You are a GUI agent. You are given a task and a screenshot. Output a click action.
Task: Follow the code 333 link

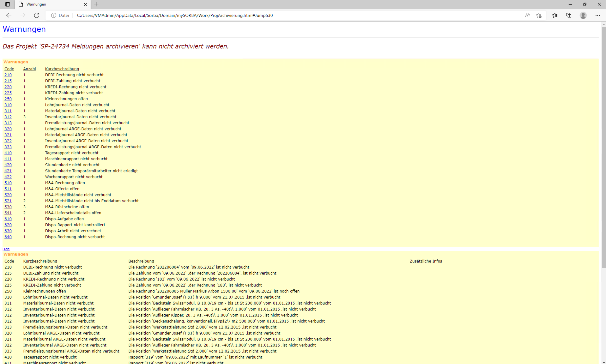8,147
